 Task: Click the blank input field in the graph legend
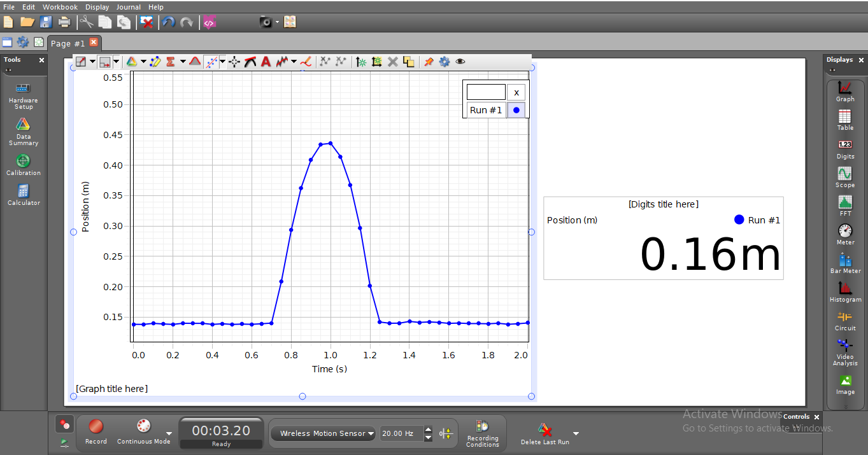[486, 91]
